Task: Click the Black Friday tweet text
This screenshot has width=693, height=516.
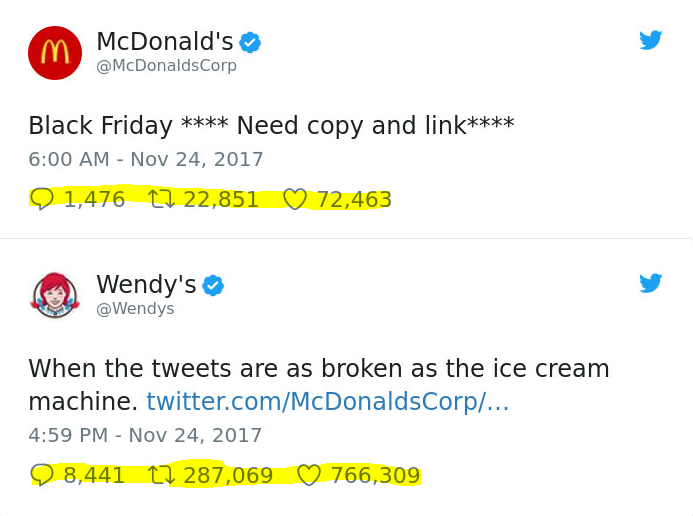Action: tap(271, 126)
